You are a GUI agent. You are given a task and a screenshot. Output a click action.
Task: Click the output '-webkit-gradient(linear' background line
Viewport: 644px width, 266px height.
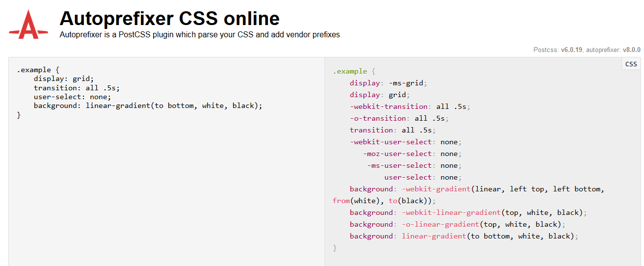point(477,189)
